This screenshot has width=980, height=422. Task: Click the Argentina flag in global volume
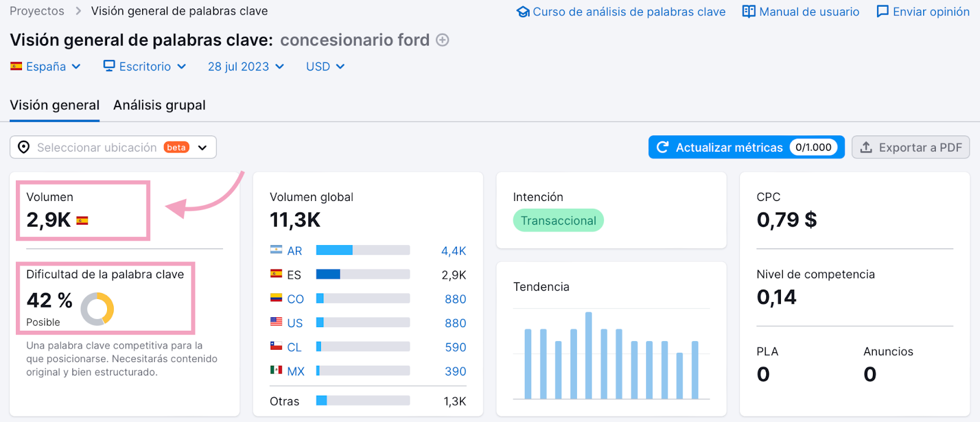pyautogui.click(x=276, y=250)
